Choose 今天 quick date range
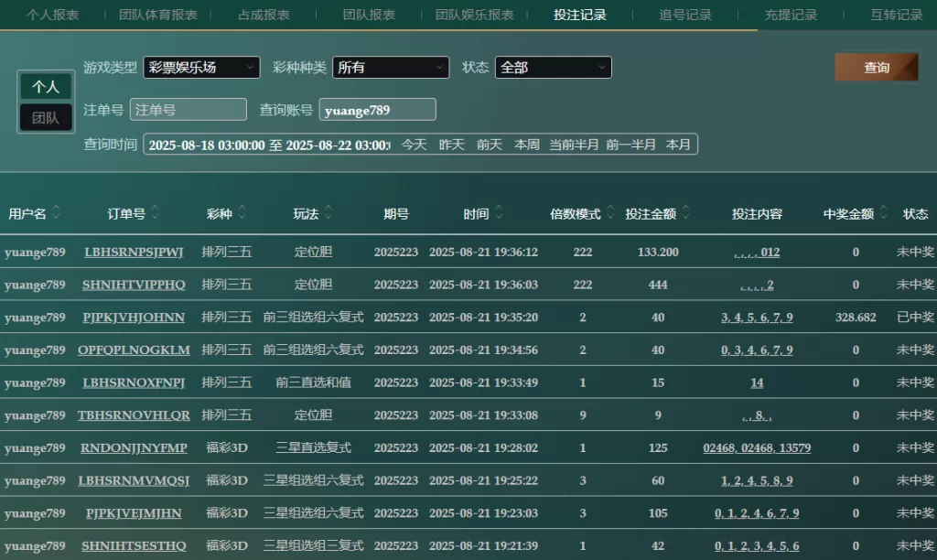The width and height of the screenshot is (937, 560). pos(415,145)
